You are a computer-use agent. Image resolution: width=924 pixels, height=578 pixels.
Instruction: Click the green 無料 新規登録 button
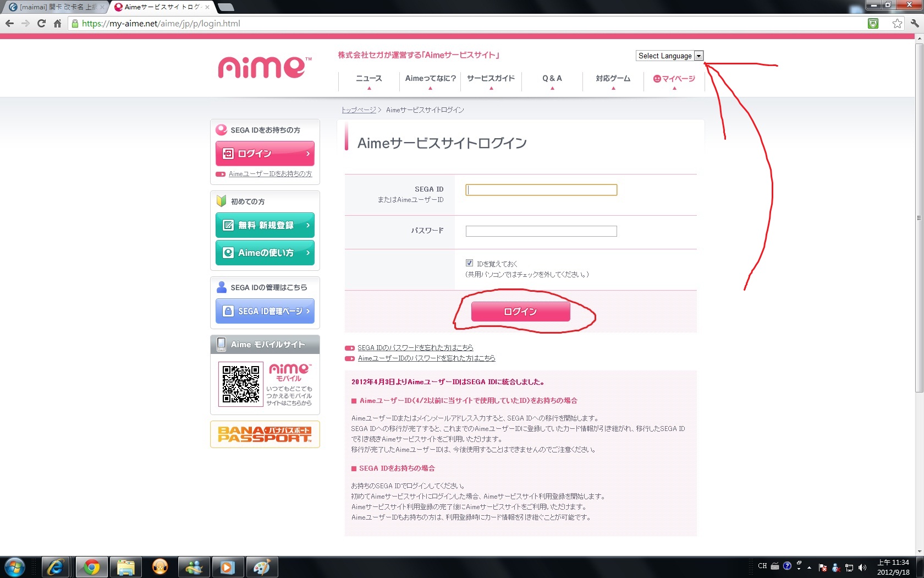[265, 225]
